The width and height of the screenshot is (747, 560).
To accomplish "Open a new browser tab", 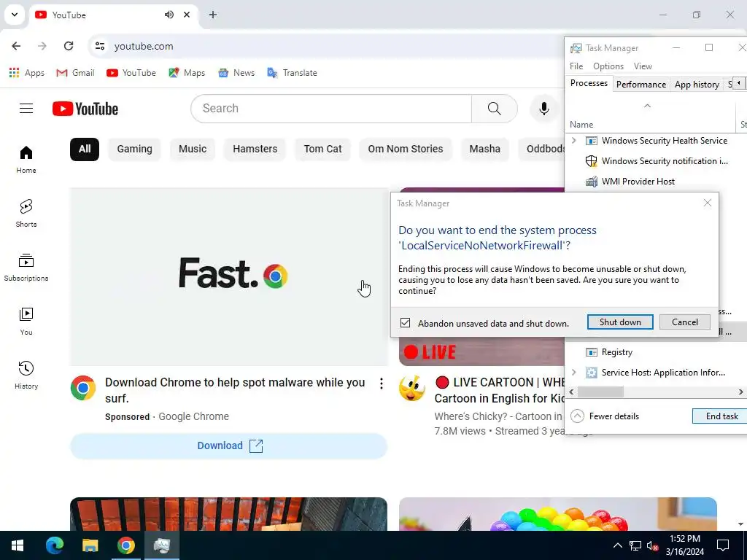I will pos(213,15).
